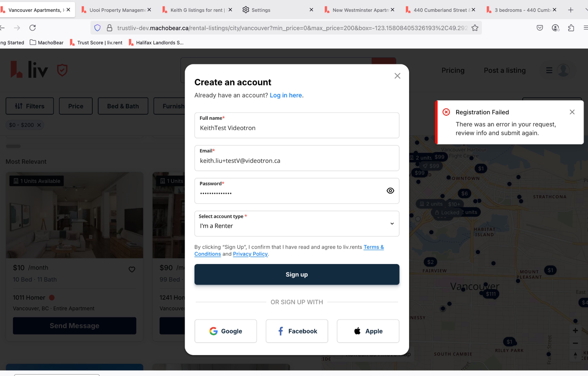Click the Sign up button
The width and height of the screenshot is (588, 376).
click(297, 274)
